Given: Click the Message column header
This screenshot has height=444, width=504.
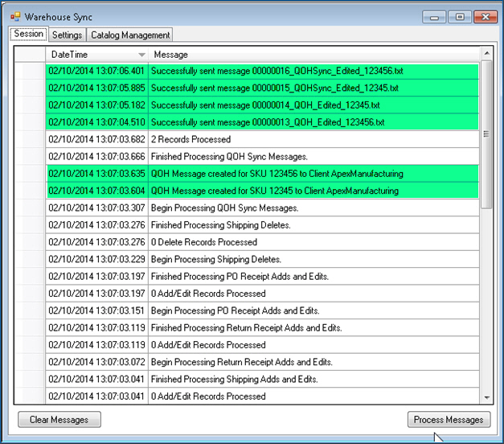Looking at the screenshot, I should click(313, 55).
